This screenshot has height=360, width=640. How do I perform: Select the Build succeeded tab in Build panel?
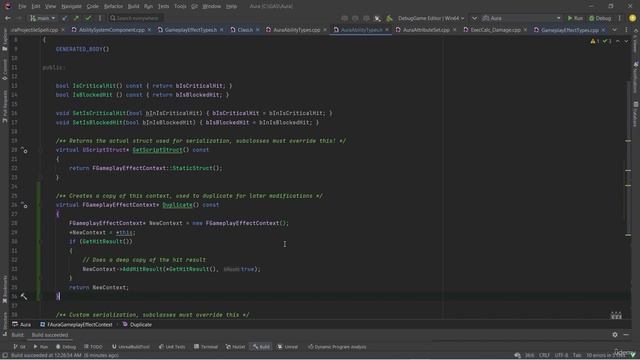click(x=50, y=335)
